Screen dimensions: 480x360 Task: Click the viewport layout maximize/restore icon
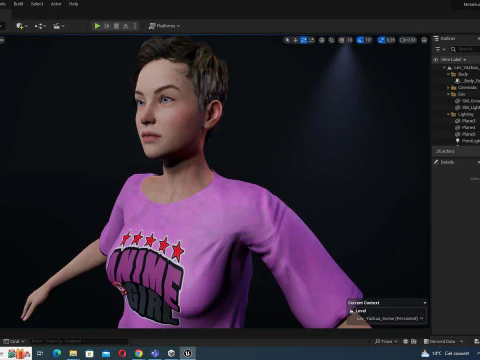click(x=424, y=40)
